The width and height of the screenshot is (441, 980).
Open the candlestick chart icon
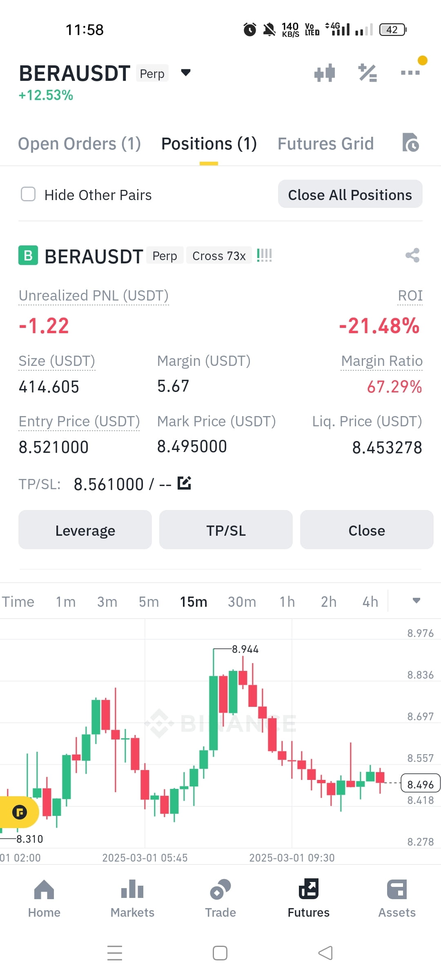[325, 73]
